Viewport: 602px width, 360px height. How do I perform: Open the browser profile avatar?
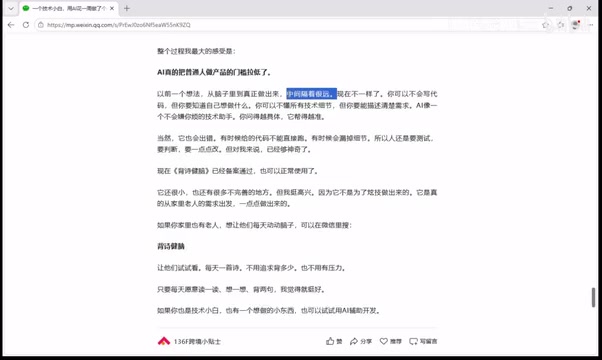[576, 25]
